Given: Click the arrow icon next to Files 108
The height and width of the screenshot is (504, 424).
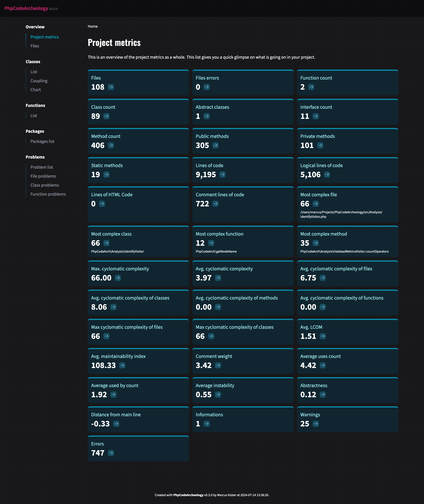Looking at the screenshot, I should [x=111, y=87].
